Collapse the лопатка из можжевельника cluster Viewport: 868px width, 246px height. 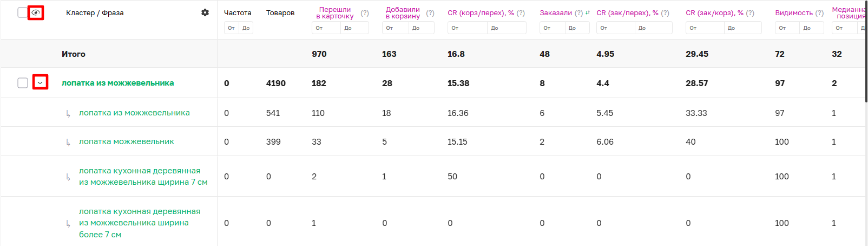coord(40,82)
